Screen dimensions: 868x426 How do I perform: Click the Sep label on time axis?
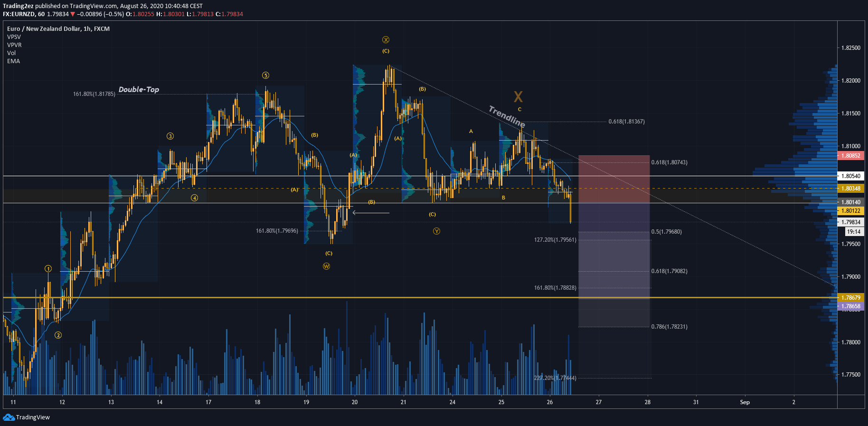pos(745,402)
